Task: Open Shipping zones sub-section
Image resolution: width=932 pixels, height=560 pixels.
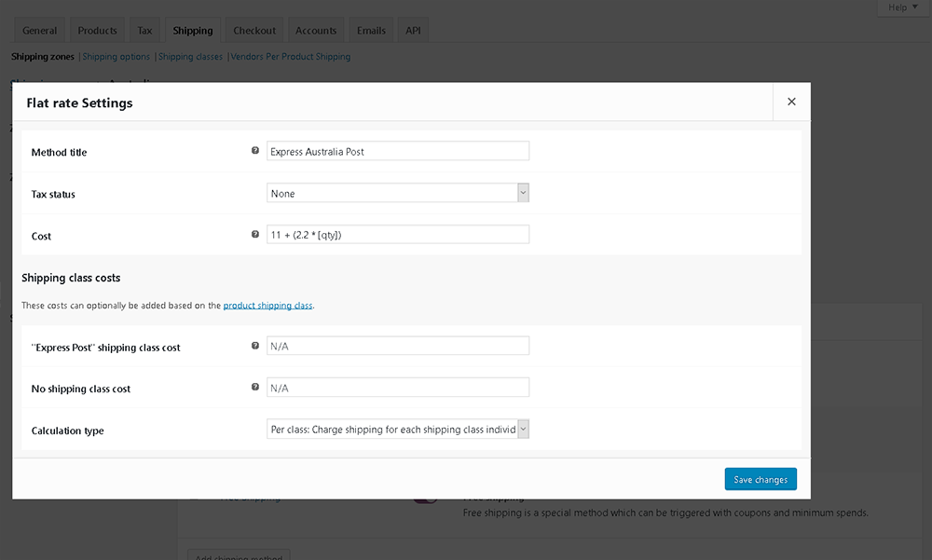Action: [43, 57]
